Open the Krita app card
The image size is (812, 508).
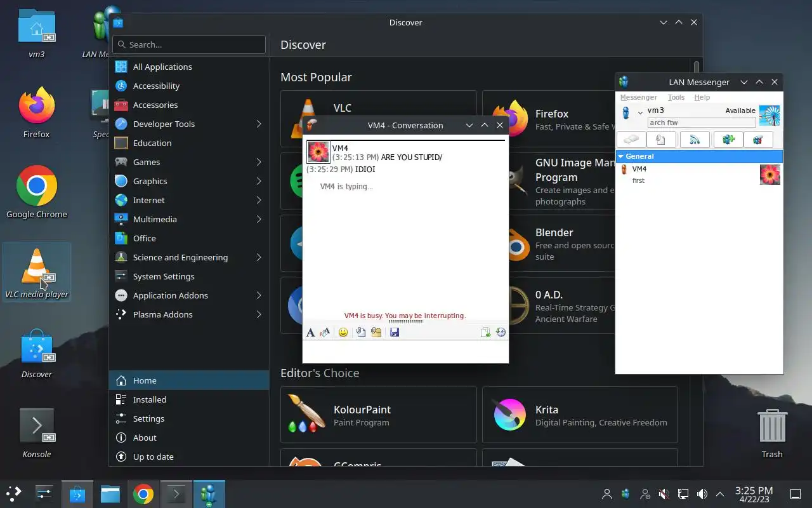[580, 415]
